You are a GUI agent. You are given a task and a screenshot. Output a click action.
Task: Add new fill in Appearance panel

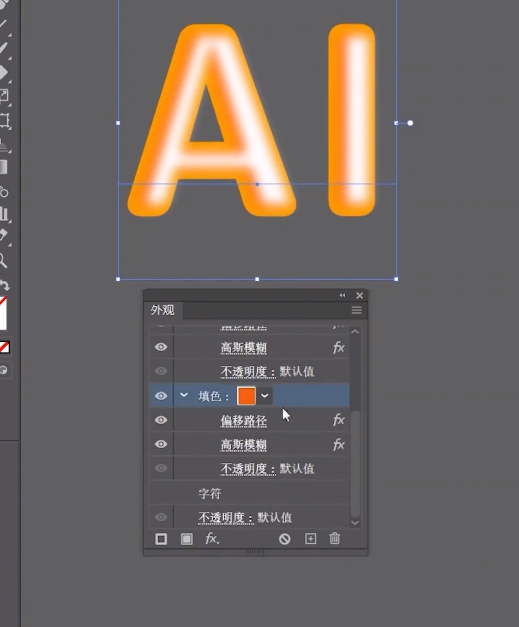tap(186, 539)
